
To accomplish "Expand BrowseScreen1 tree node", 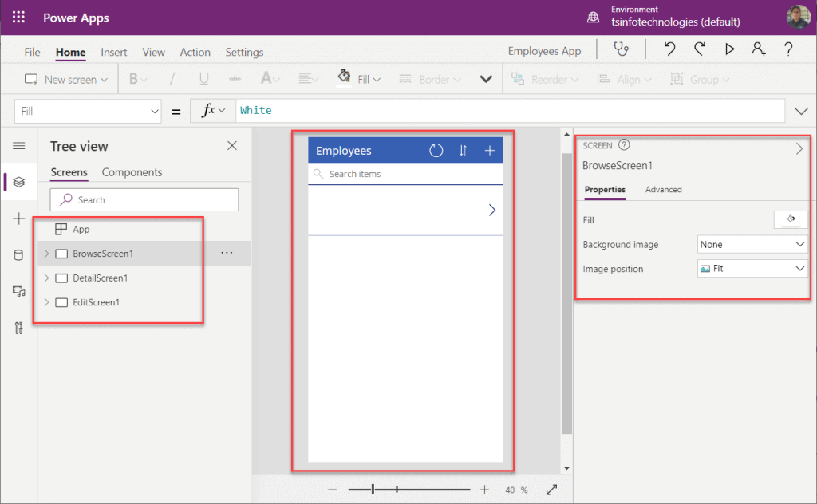I will click(x=46, y=254).
